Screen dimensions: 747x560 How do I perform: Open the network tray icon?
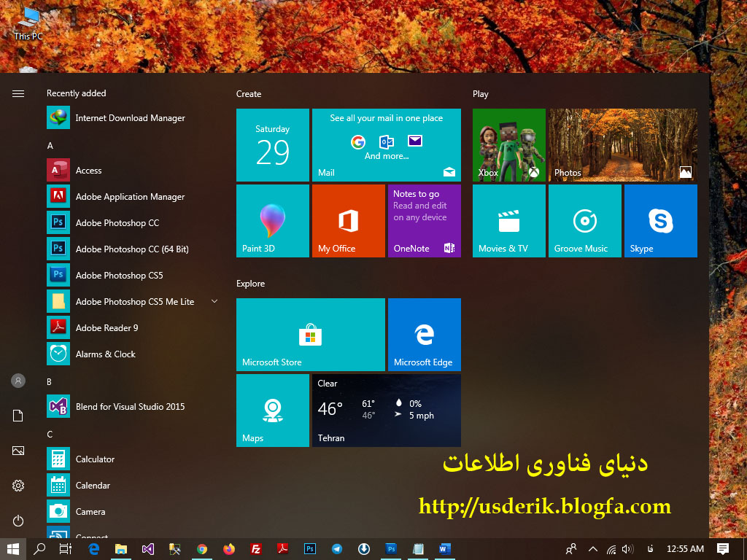pos(611,549)
